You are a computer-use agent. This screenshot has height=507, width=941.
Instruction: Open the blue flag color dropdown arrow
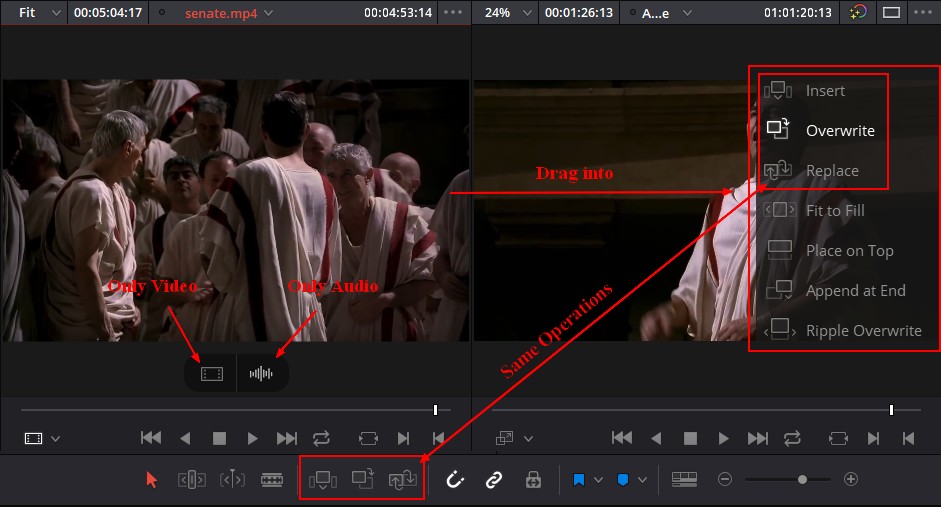(598, 480)
